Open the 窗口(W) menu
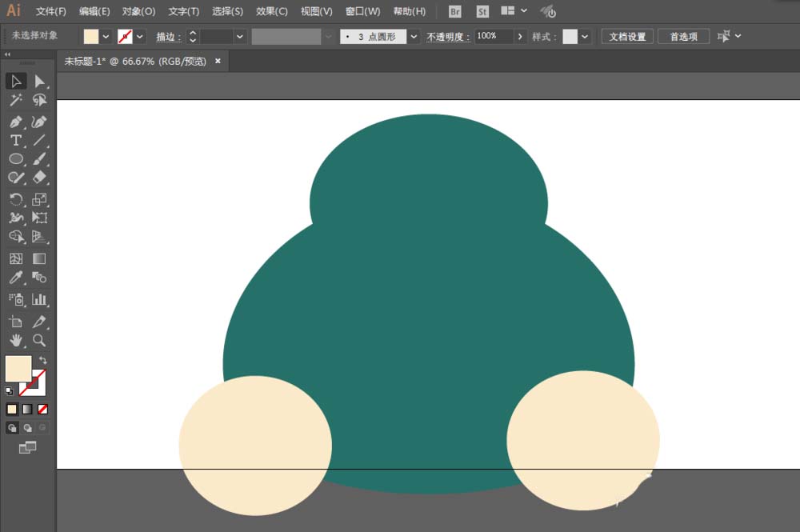The image size is (800, 532). point(362,11)
